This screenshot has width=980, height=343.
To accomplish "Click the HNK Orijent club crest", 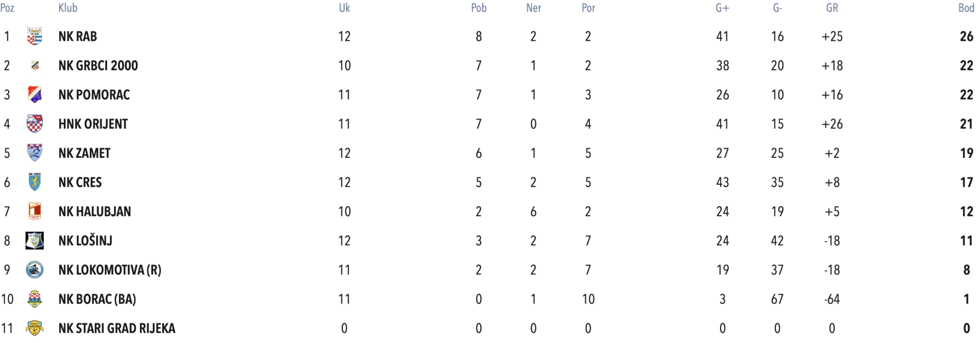I will click(x=35, y=124).
